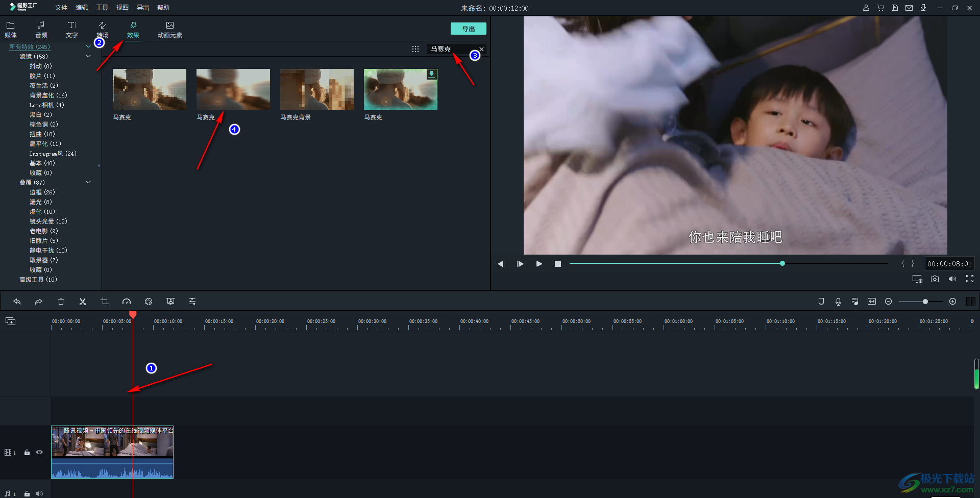Open the 编辑 menu
980x498 pixels.
click(x=82, y=8)
